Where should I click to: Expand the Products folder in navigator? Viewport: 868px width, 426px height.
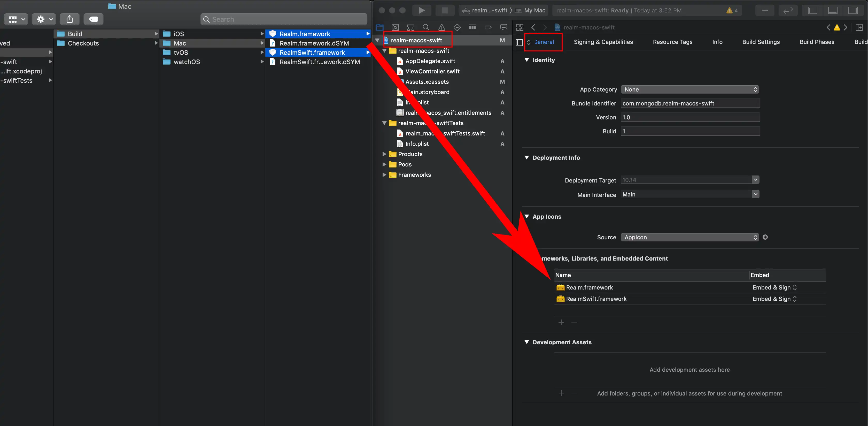[384, 154]
